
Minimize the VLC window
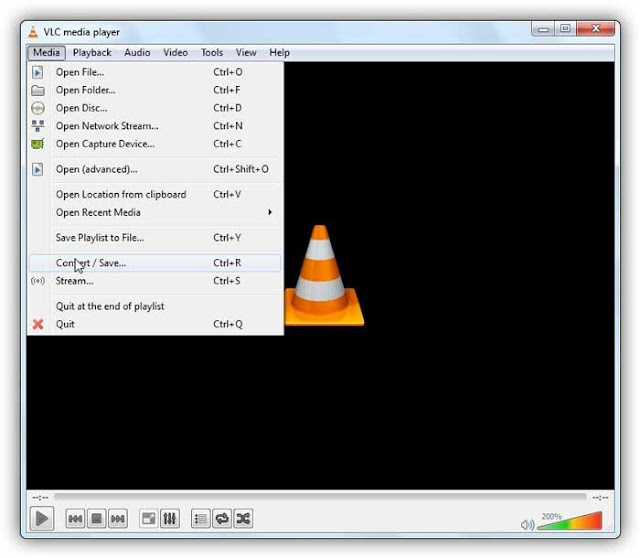[543, 29]
